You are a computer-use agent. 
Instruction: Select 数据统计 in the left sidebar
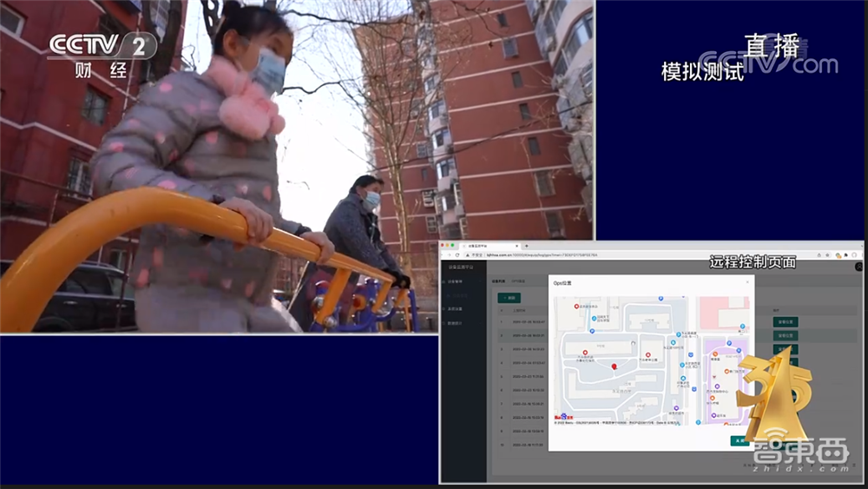coord(456,324)
